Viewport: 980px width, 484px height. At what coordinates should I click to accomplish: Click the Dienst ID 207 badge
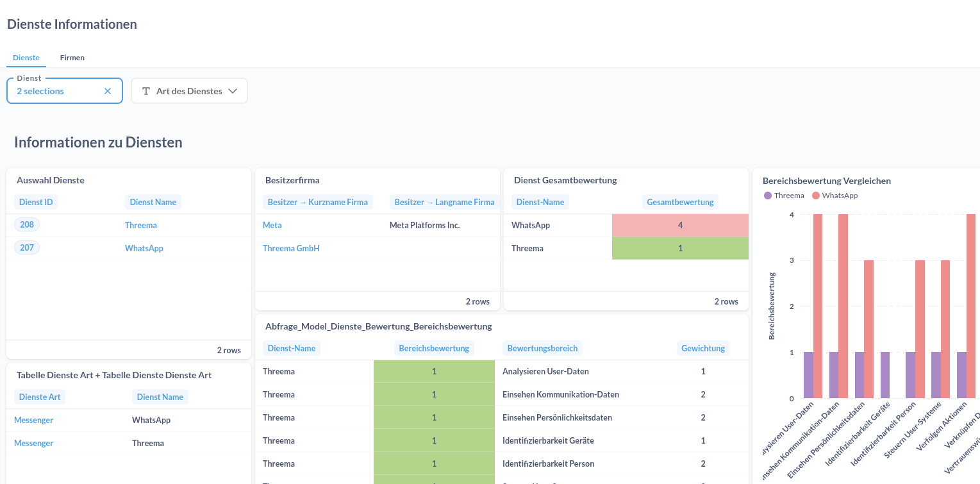27,247
